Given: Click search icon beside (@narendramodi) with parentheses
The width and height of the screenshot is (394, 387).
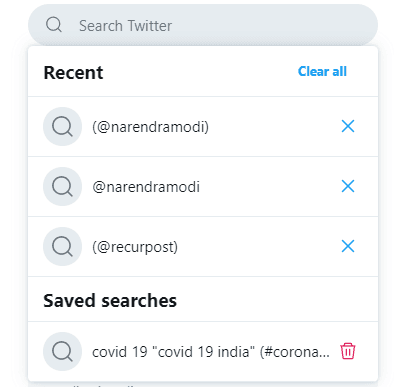Looking at the screenshot, I should (62, 127).
